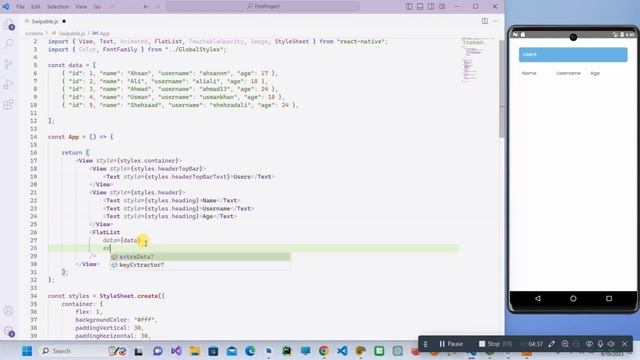
Task: Open the Accounts menu in activity bar
Action: [9, 311]
